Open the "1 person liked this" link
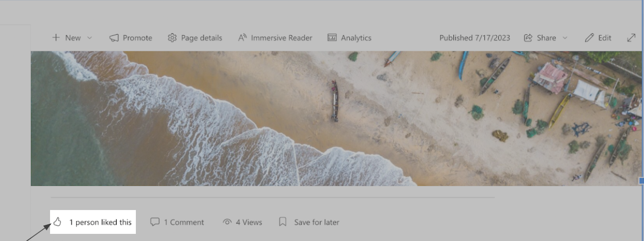 coord(100,222)
